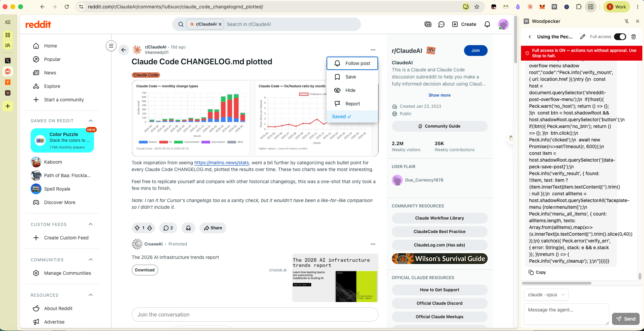
Task: Open the claude · opus model dropdown
Action: (x=546, y=295)
